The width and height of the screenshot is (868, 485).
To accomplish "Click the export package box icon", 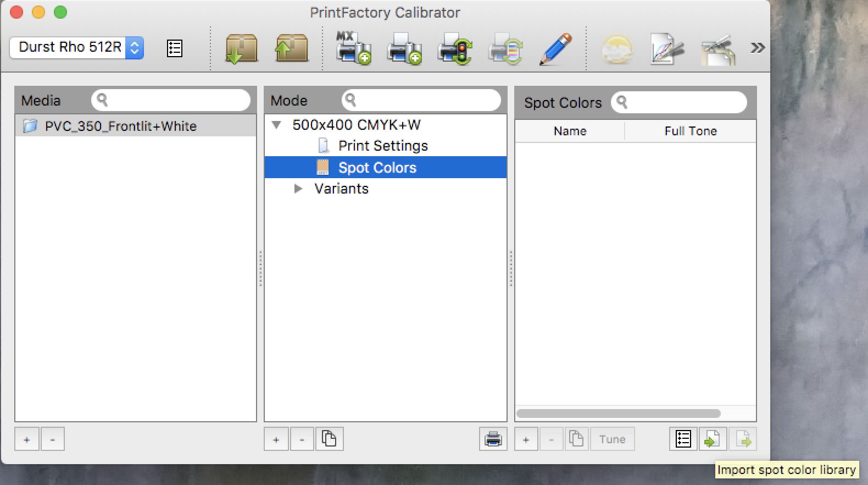I will tap(291, 48).
